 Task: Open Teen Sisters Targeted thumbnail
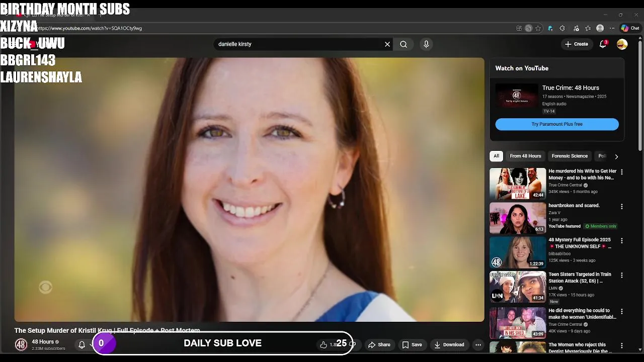[518, 287]
